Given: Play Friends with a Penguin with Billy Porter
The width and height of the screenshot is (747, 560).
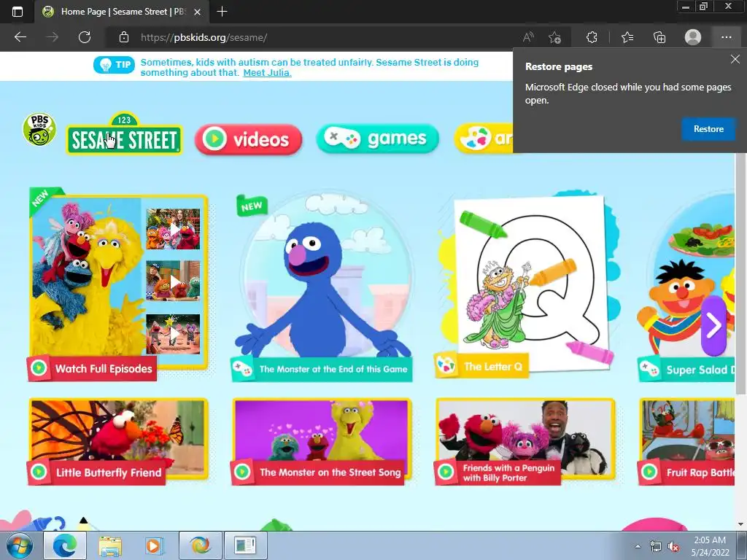Looking at the screenshot, I should [525, 442].
